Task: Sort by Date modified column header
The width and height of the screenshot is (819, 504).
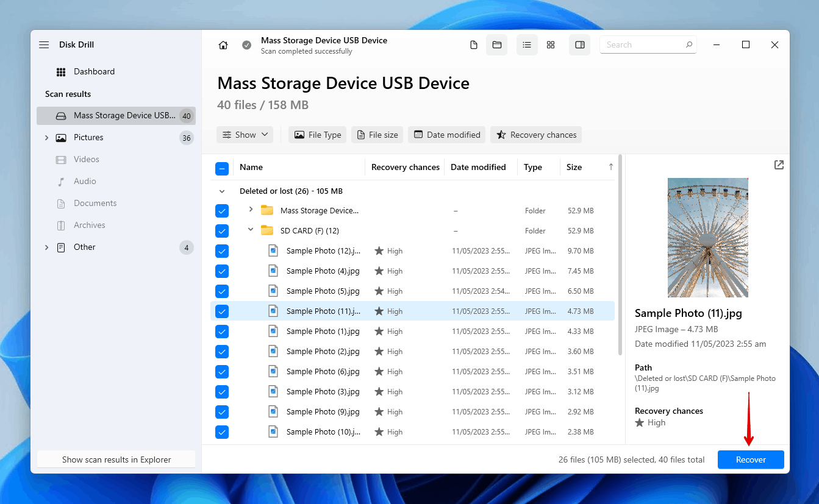Action: pyautogui.click(x=478, y=167)
